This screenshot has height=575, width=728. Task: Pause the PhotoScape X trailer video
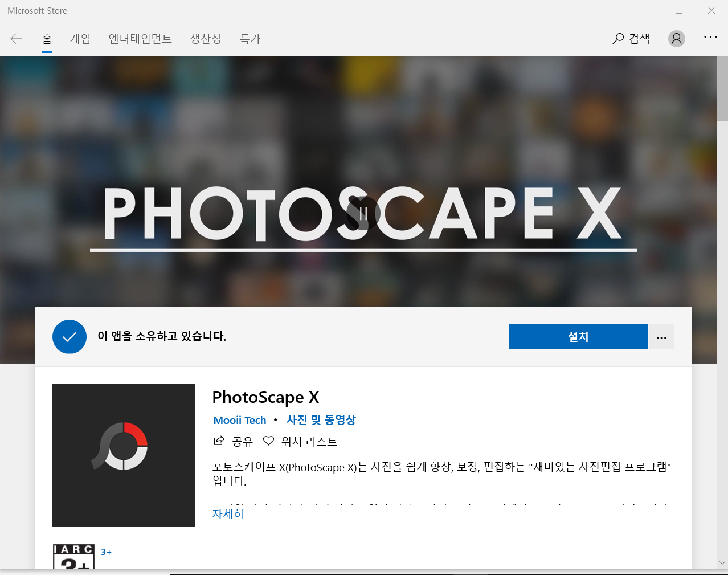point(363,214)
